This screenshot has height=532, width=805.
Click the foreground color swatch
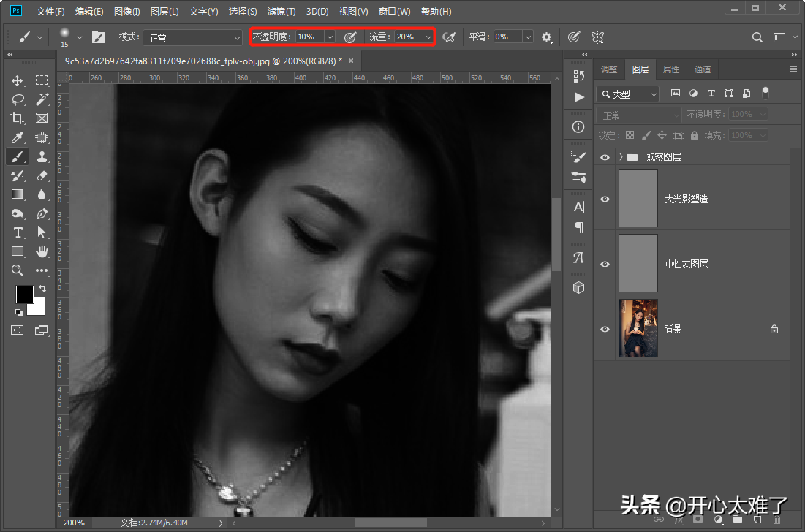tap(24, 294)
